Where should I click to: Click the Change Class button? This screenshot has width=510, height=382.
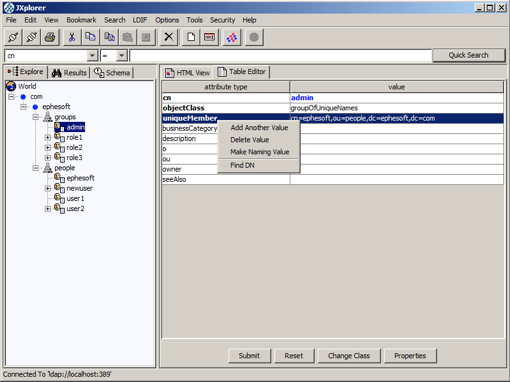349,356
